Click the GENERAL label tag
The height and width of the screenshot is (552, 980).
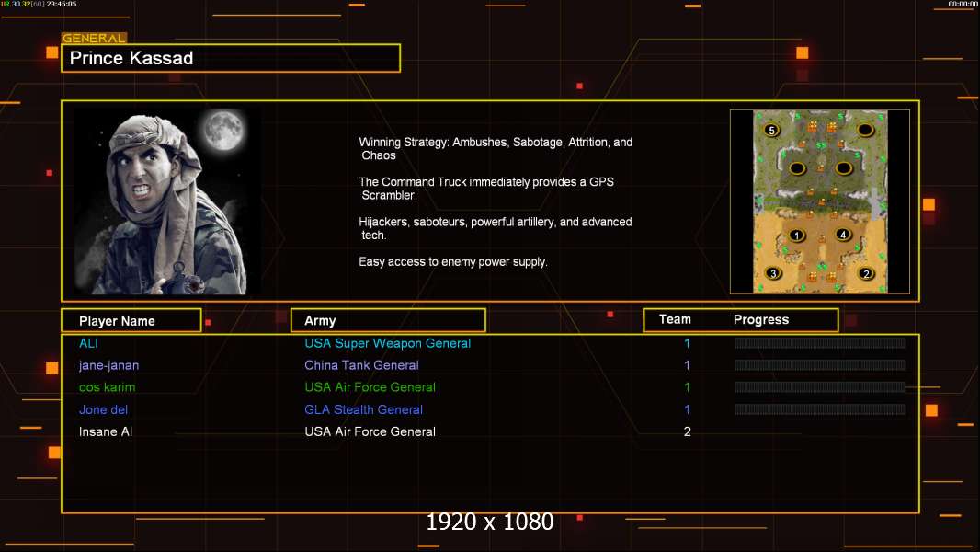click(x=94, y=38)
